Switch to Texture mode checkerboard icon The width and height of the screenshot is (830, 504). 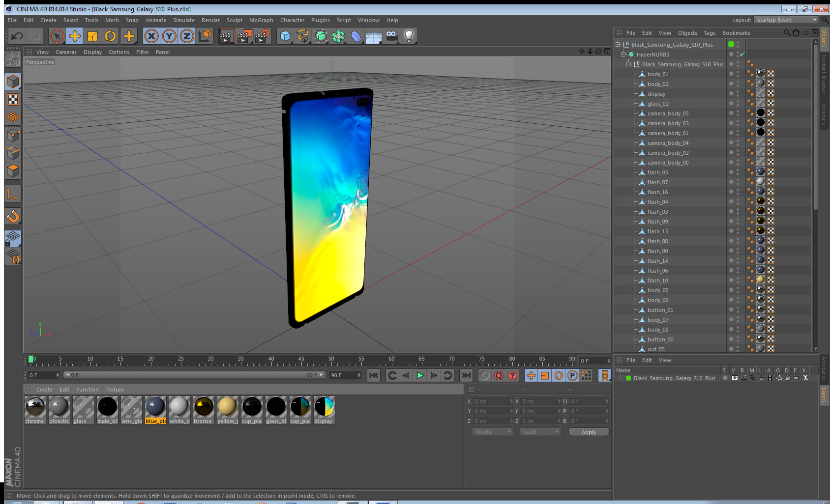pos(13,100)
